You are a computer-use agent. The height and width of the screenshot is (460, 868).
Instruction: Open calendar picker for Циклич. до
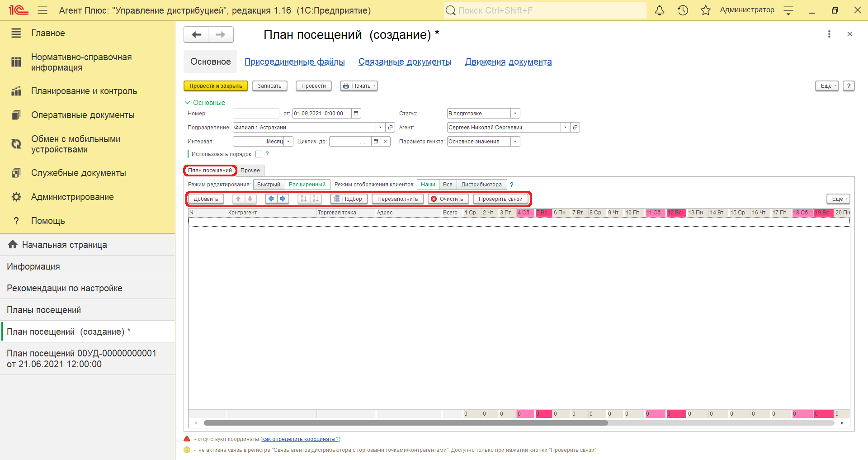point(376,142)
